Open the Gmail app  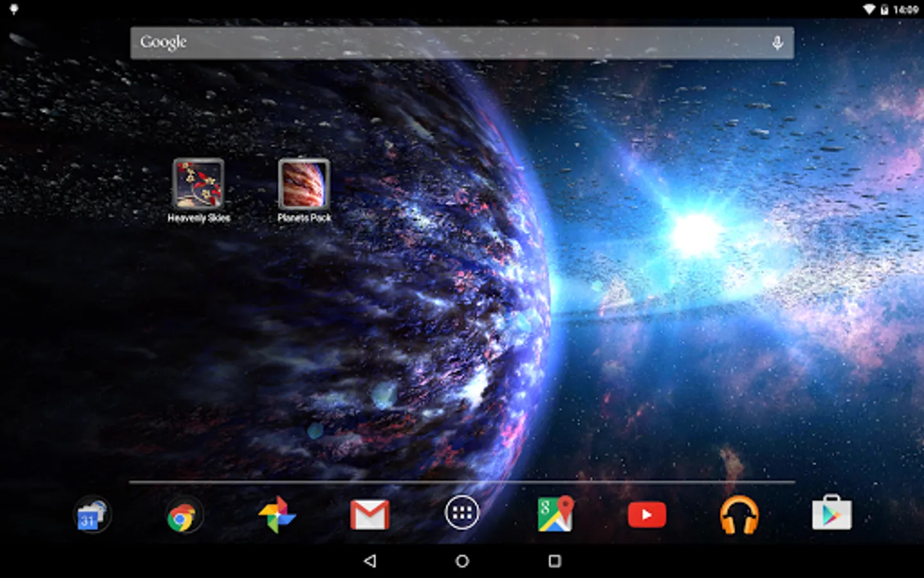[370, 514]
